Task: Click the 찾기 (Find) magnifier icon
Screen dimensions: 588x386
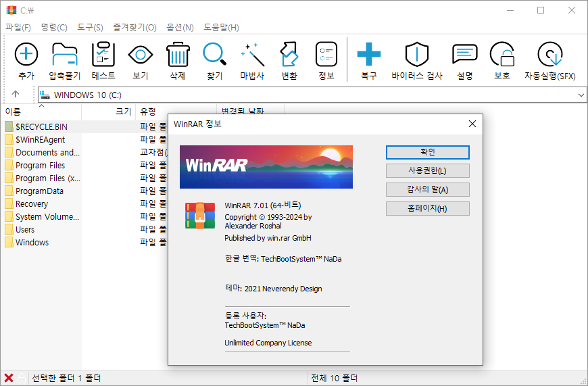Action: tap(214, 54)
